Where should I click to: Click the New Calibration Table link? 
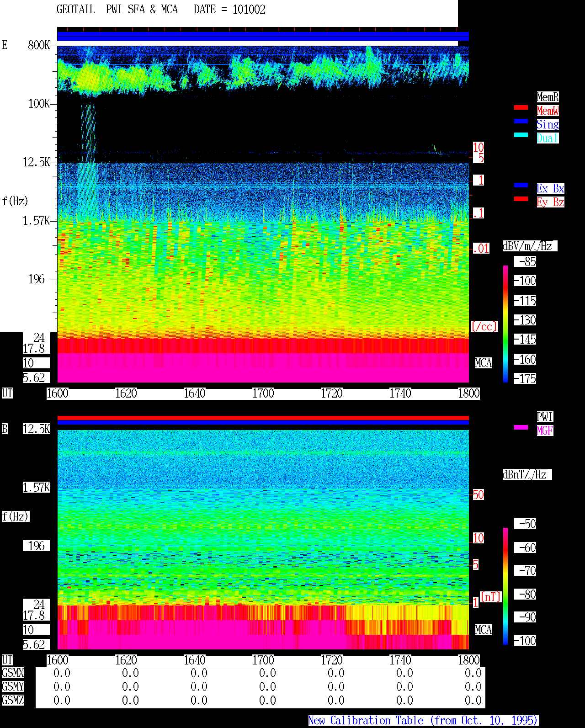pos(423,721)
